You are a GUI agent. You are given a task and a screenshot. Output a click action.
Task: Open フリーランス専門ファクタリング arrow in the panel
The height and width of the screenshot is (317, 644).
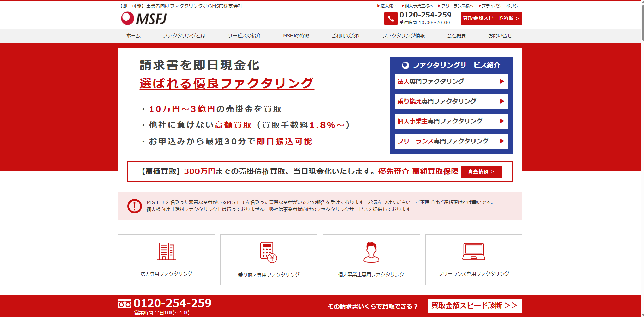(502, 141)
